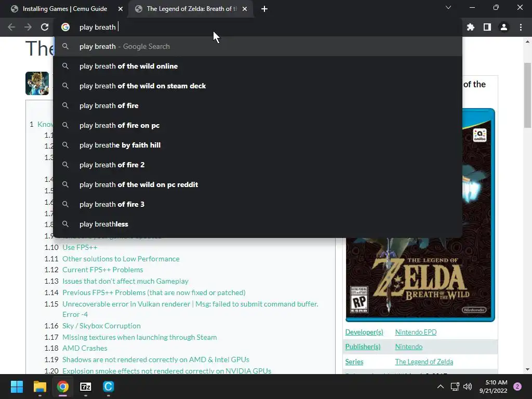The height and width of the screenshot is (399, 532).
Task: Click the Developer(s) link in infobox
Action: 364,332
